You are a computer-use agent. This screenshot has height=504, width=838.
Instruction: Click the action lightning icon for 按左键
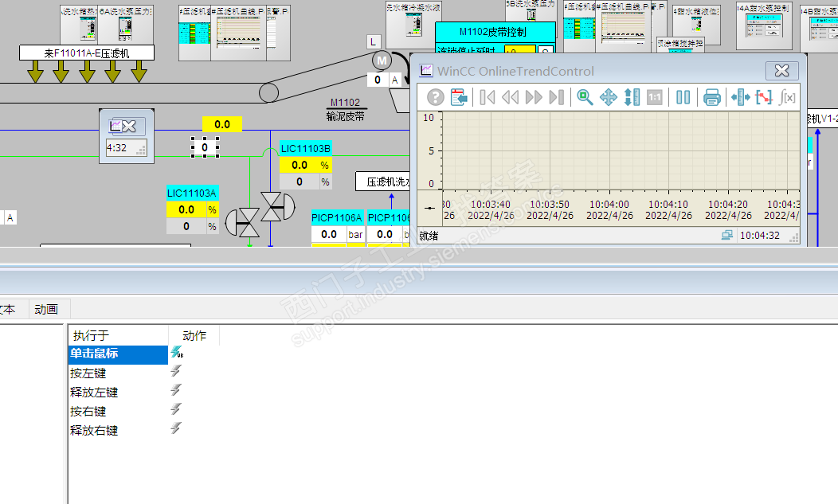click(x=176, y=371)
